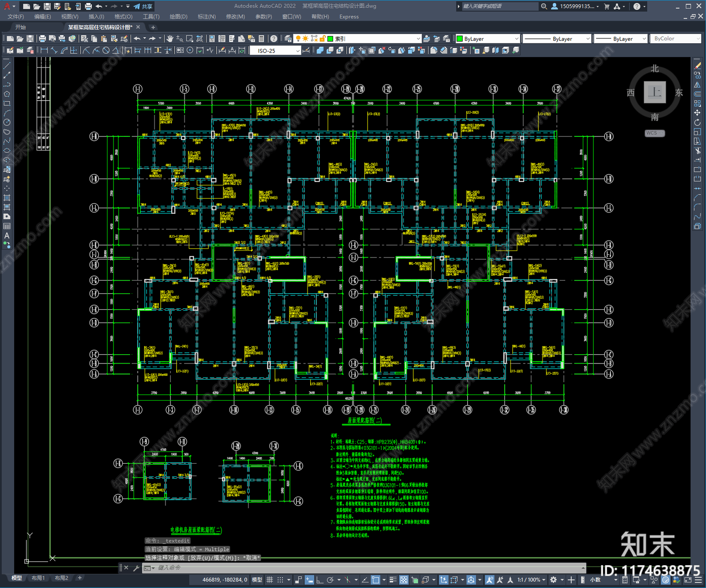The width and height of the screenshot is (706, 588).
Task: Click the Save floppy disk icon
Action: (x=30, y=39)
